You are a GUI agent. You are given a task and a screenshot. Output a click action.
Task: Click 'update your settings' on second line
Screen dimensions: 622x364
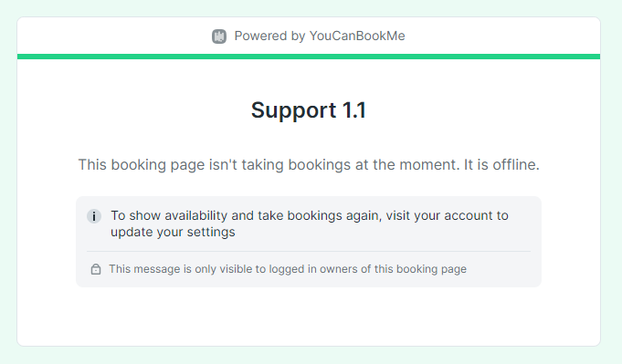pos(173,232)
